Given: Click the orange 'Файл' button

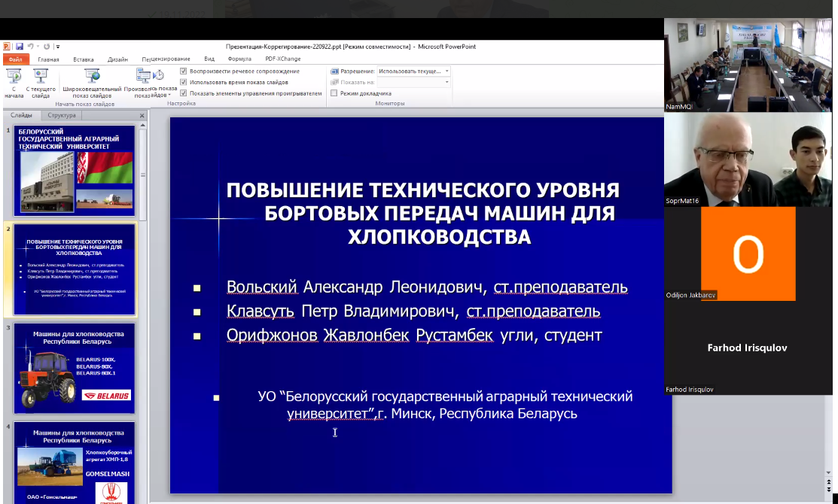Looking at the screenshot, I should (x=15, y=59).
